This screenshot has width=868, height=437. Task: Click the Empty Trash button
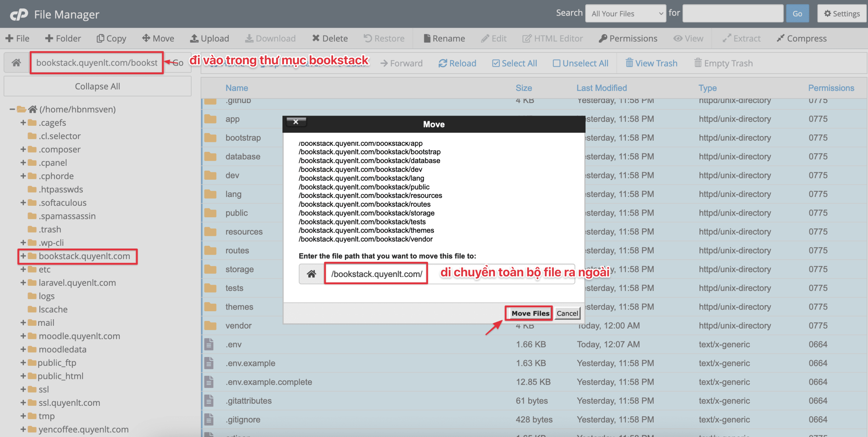click(723, 63)
